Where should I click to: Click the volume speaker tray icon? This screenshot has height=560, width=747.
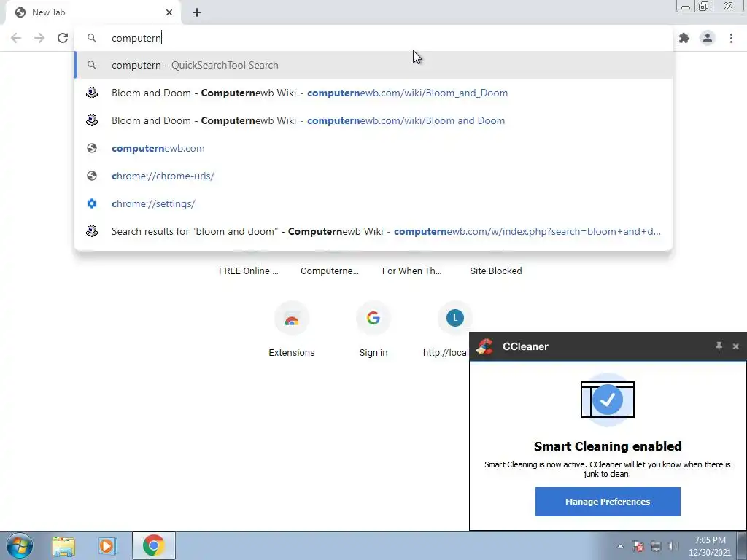click(x=673, y=546)
